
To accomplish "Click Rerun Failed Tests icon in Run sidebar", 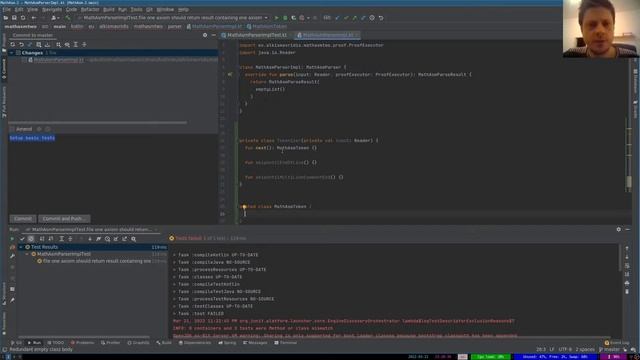I will [x=12, y=247].
